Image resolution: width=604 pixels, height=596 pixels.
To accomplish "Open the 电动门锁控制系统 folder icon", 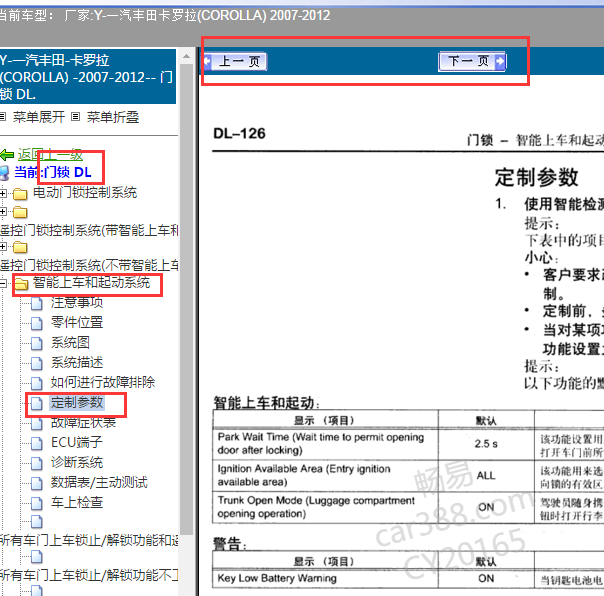I will (x=20, y=194).
